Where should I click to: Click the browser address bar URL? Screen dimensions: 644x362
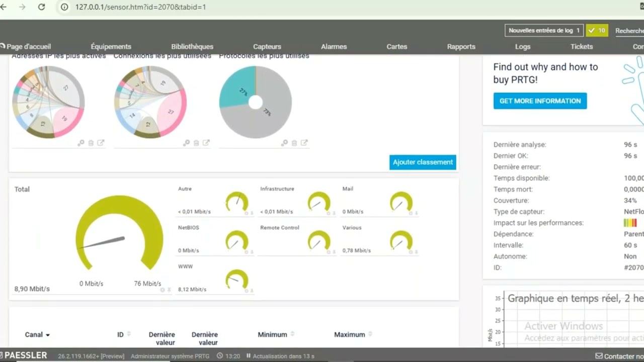point(140,7)
